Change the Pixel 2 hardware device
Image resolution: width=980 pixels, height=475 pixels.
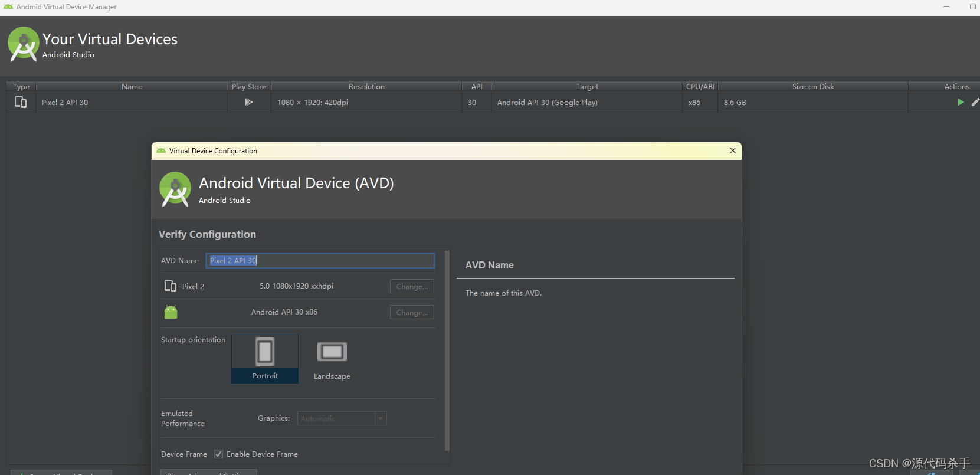point(412,286)
